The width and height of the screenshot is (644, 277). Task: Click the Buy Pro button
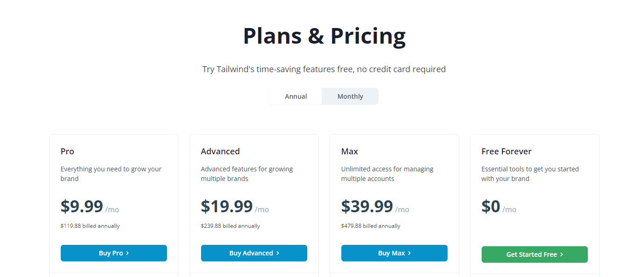point(114,253)
